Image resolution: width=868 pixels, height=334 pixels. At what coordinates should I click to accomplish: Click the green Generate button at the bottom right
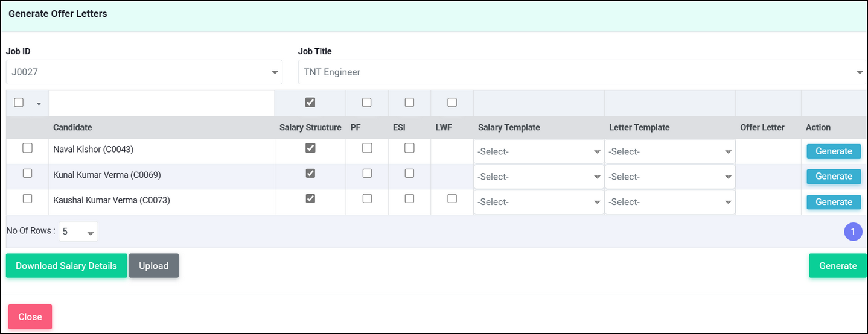pos(838,266)
